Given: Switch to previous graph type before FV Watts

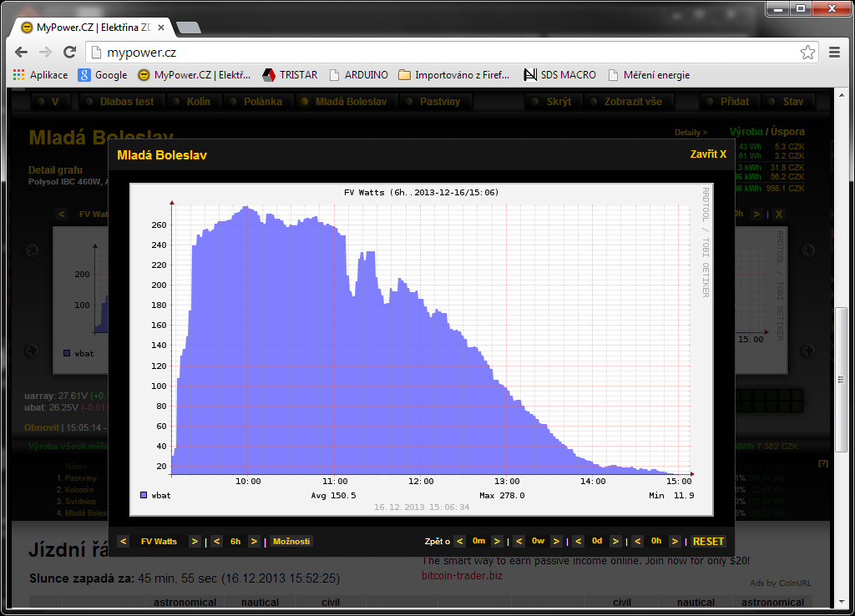Looking at the screenshot, I should click(124, 541).
